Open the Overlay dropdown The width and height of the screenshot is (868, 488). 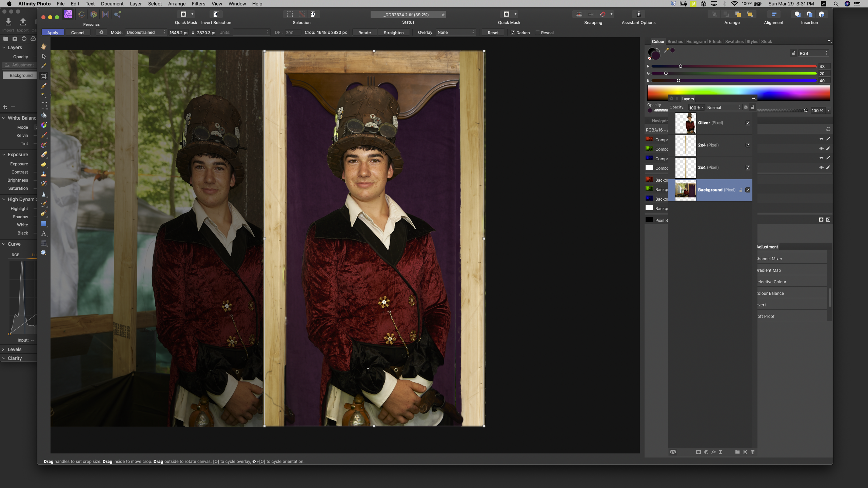[x=456, y=32]
